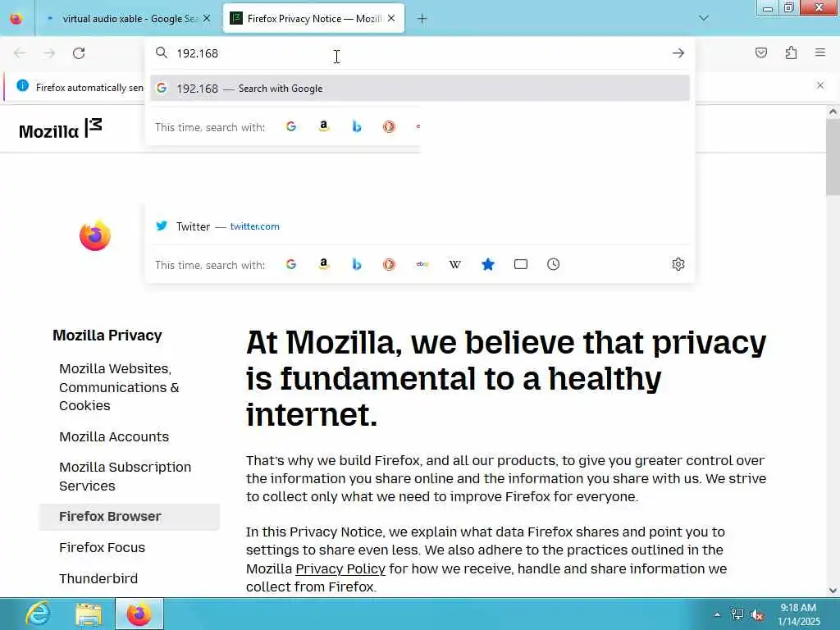The image size is (840, 630).
Task: Open the network tray icon
Action: 737,614
